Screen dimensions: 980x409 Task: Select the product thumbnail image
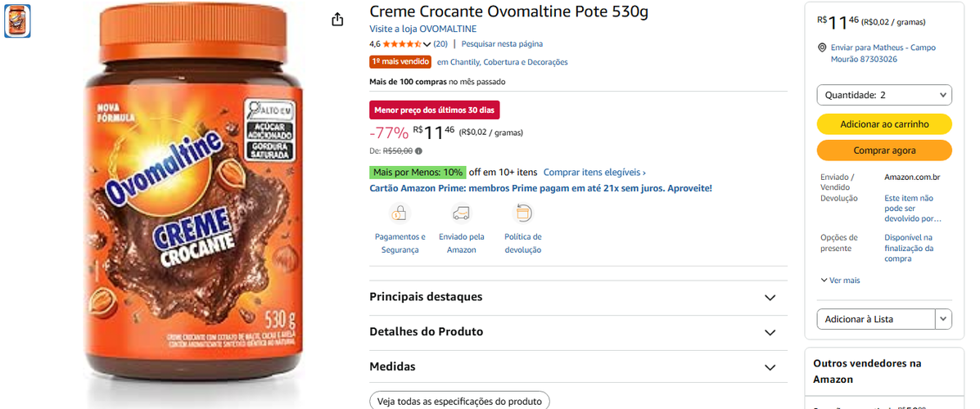click(17, 20)
